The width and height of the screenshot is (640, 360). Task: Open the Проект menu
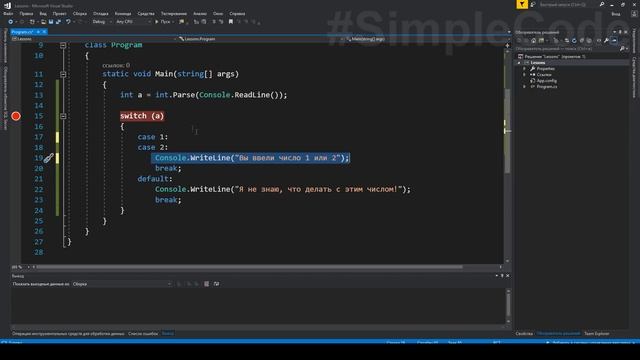(59, 13)
